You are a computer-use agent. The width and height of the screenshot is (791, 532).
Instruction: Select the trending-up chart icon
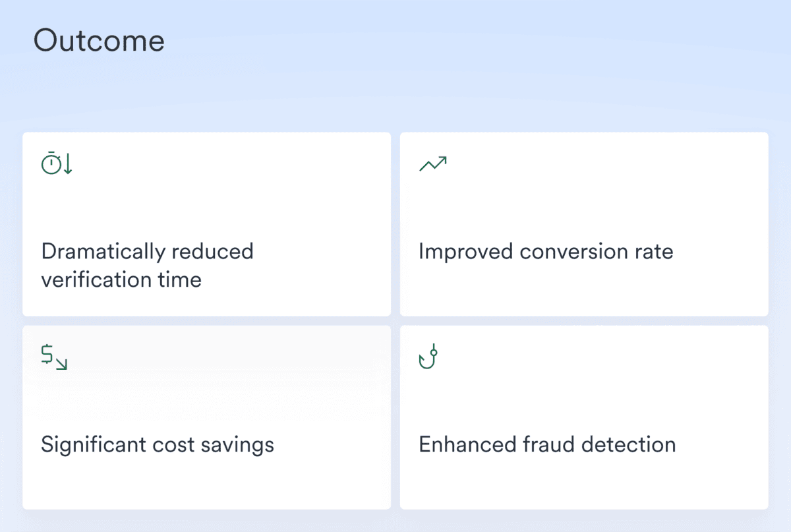433,163
